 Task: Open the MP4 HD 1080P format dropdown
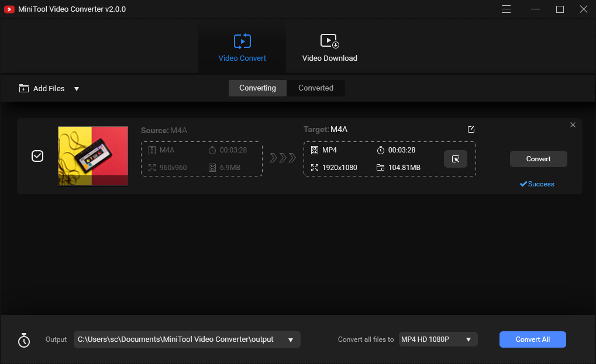click(x=467, y=339)
